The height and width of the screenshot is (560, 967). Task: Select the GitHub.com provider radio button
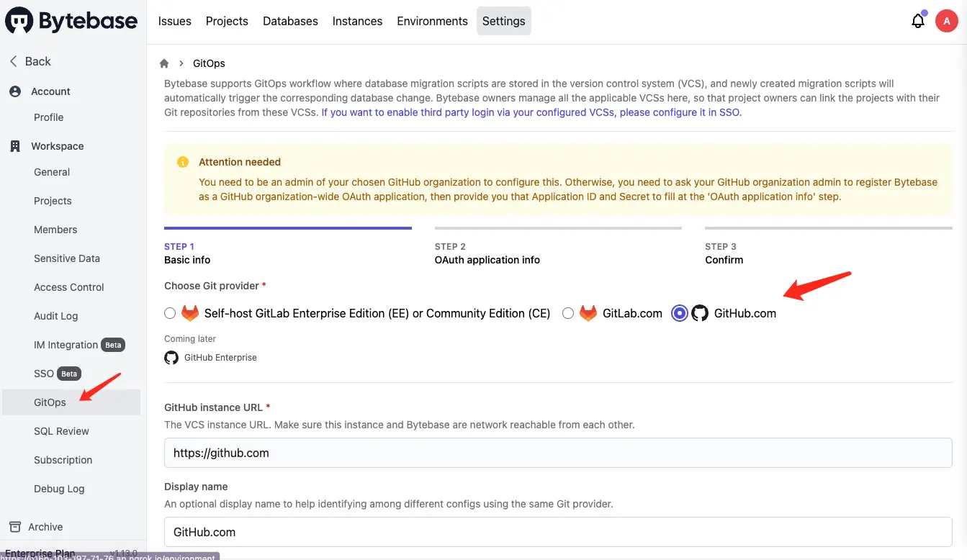click(x=678, y=313)
